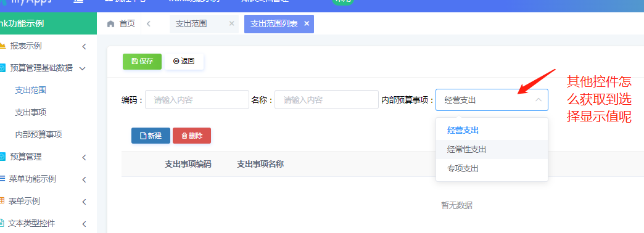Expand 菜单功能示例 using its chevron
This screenshot has height=233, width=644.
(x=84, y=179)
